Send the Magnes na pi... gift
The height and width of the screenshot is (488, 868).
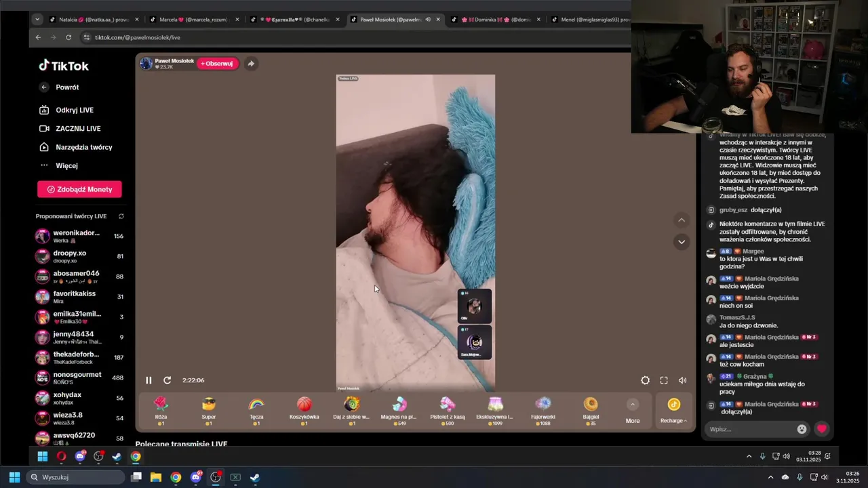coord(399,411)
